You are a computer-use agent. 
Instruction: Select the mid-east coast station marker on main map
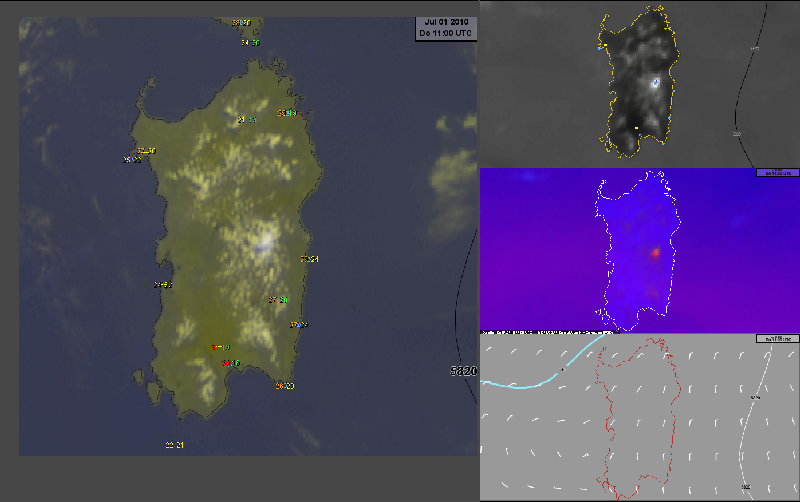coord(309,260)
